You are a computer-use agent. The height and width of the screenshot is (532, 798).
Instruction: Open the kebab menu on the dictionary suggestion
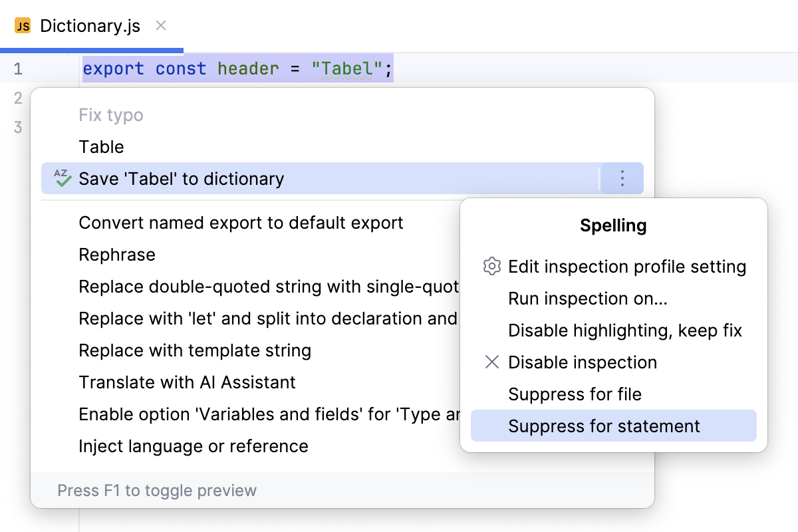coord(622,178)
